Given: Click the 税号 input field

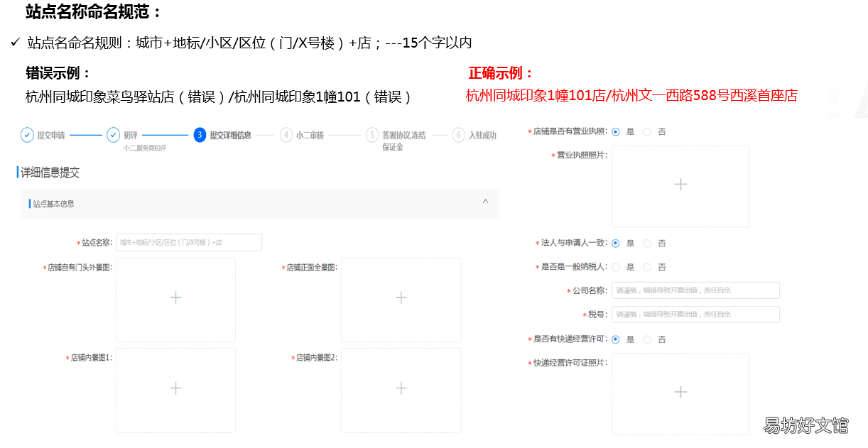Looking at the screenshot, I should [695, 315].
